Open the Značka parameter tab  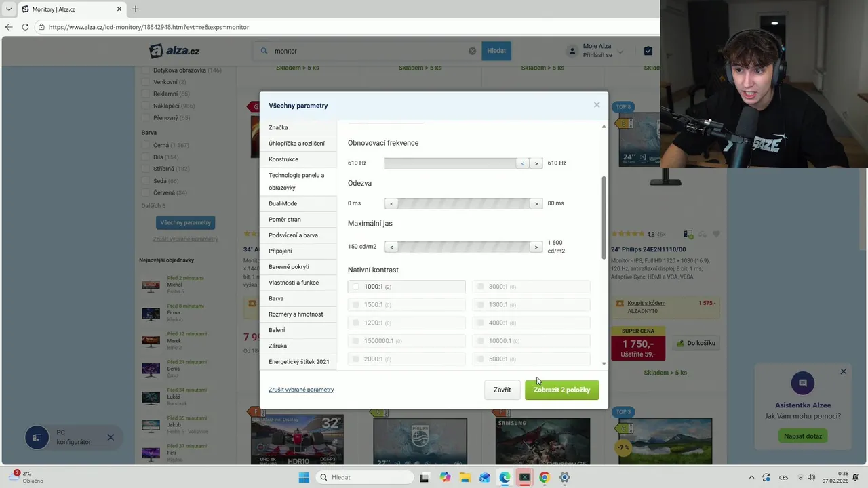click(298, 127)
